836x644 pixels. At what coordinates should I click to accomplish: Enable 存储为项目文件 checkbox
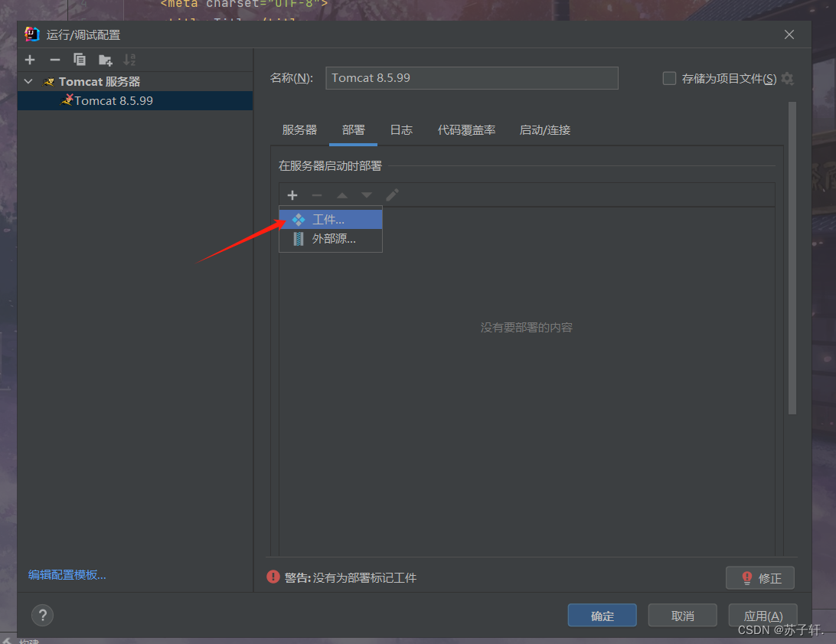(x=669, y=78)
